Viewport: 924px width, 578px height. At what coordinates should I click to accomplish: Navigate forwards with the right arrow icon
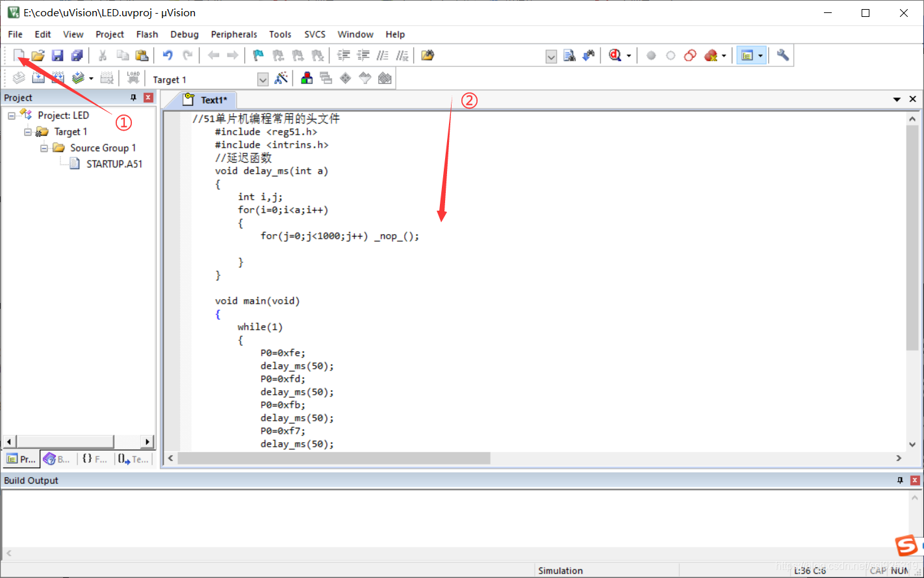[x=232, y=55]
